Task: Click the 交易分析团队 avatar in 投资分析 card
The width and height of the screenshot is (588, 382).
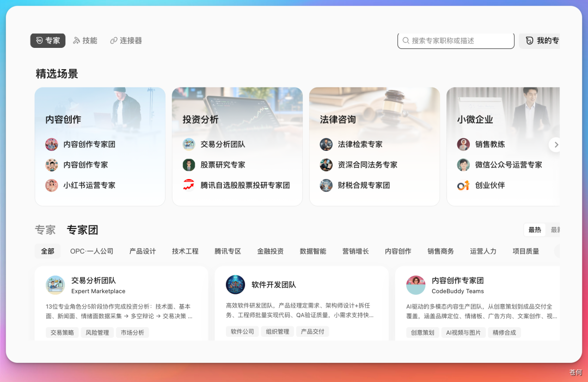Action: pos(189,144)
